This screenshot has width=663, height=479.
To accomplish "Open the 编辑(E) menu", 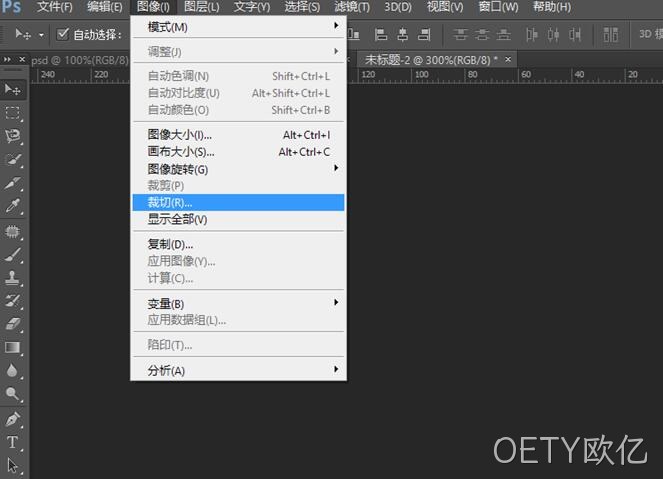I will click(104, 7).
